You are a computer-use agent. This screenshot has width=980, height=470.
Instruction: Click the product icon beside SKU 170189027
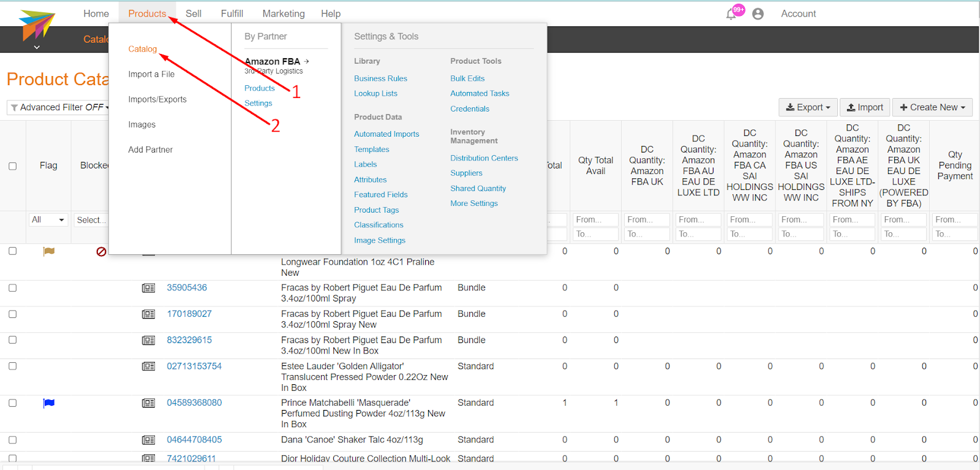click(x=148, y=314)
